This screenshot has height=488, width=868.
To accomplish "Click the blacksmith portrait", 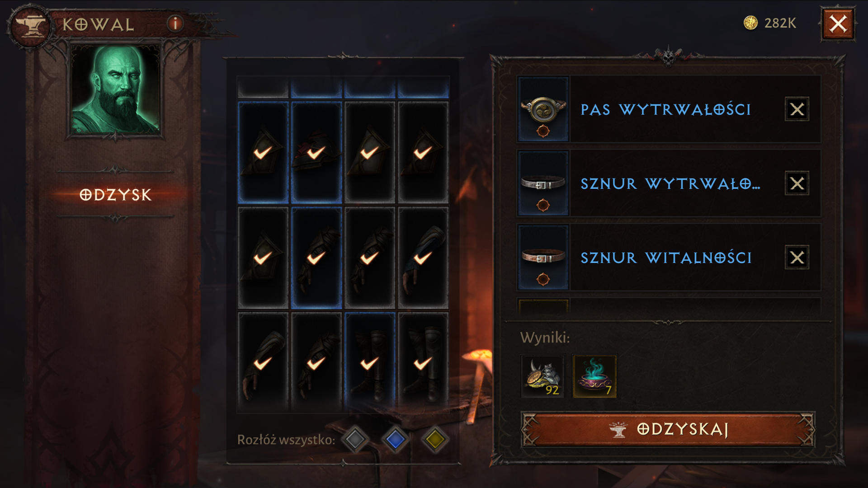I will [x=115, y=89].
